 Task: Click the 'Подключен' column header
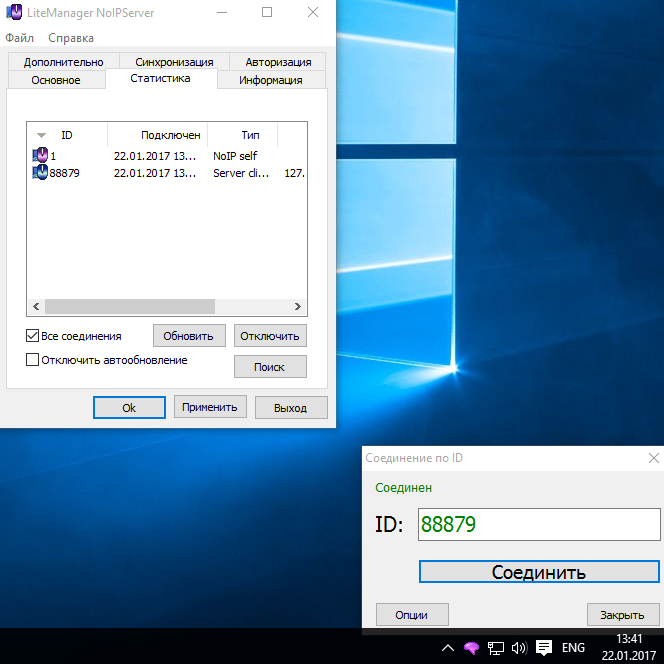158,135
